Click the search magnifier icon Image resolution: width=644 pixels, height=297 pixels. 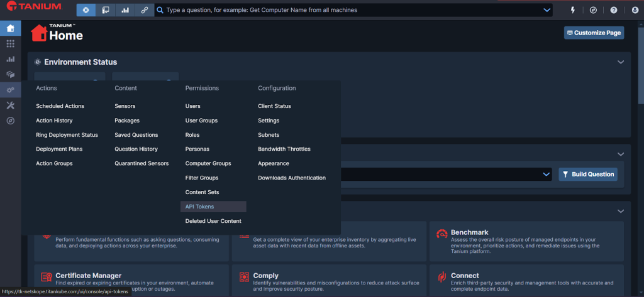coord(160,10)
